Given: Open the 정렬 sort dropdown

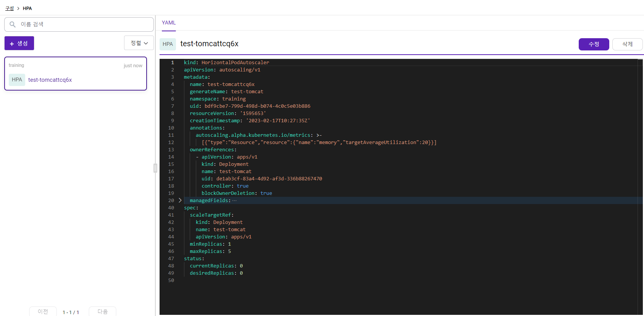Looking at the screenshot, I should point(139,43).
